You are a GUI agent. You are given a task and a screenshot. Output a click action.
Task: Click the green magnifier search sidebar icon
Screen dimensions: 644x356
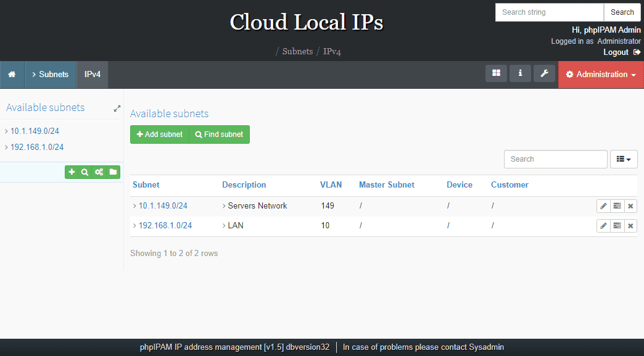85,172
